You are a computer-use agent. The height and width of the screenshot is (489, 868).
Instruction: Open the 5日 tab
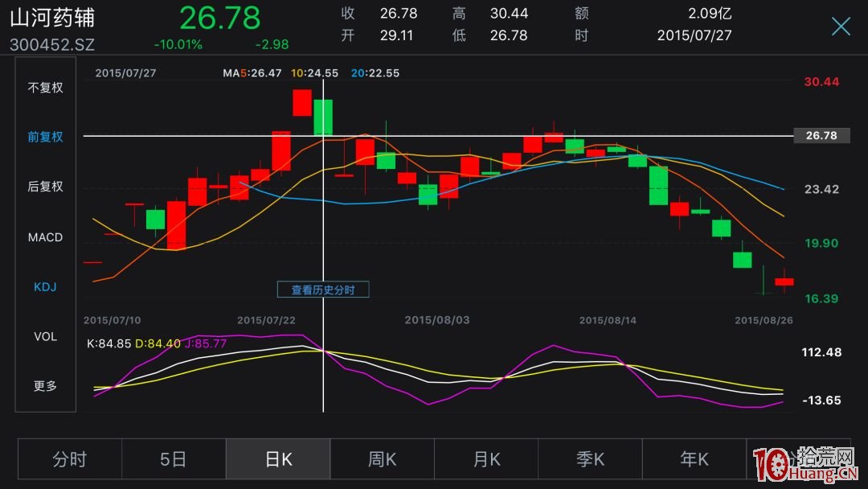(174, 459)
